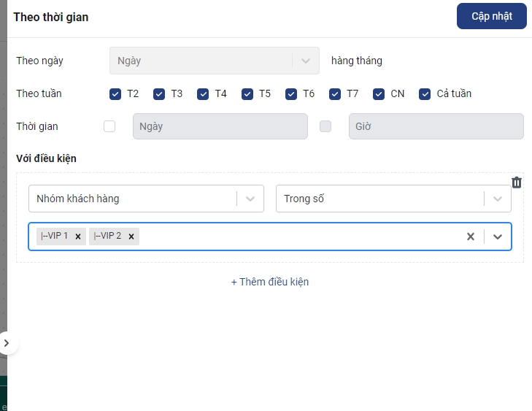Viewport: 532px width, 411px height.
Task: Click the Thêm điều kiện link
Action: 270,282
